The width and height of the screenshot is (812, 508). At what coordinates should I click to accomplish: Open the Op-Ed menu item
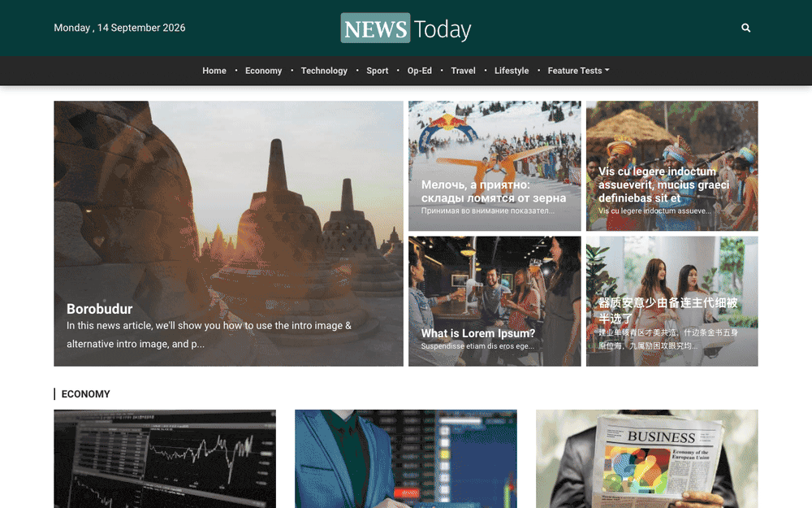coord(420,71)
